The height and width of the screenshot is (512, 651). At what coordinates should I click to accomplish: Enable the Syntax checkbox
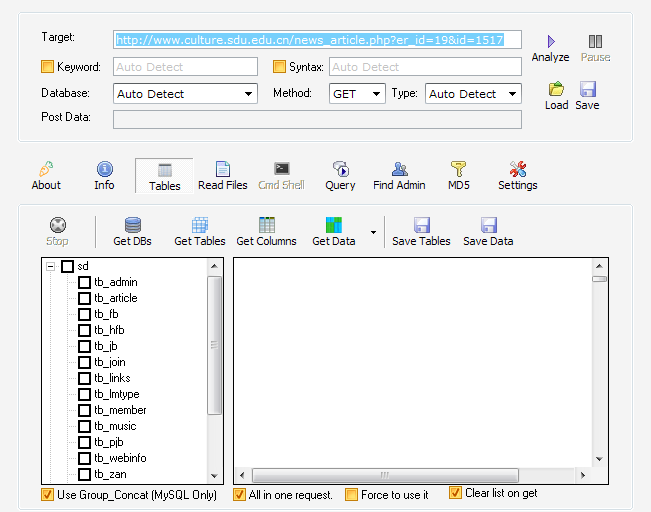pos(279,66)
